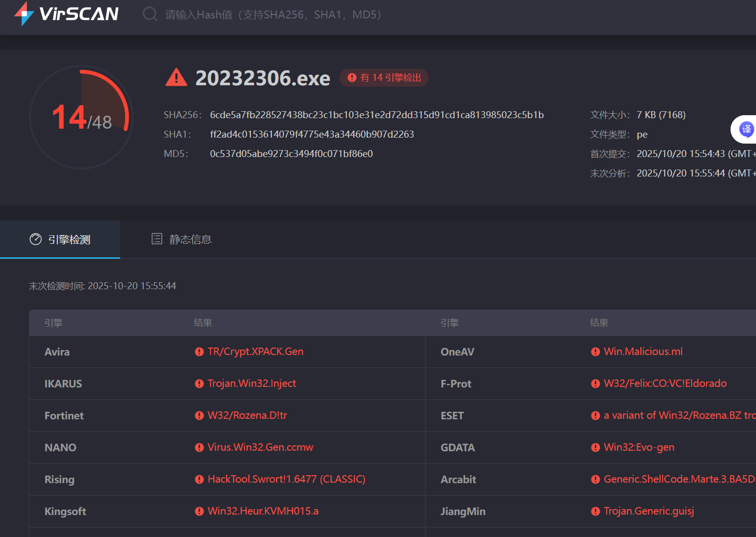Click the IKARUS alert icon

pyautogui.click(x=199, y=384)
